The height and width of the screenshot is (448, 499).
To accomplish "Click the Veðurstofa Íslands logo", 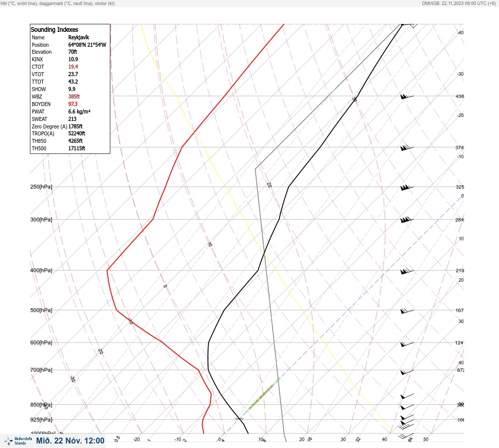I will tap(18, 441).
